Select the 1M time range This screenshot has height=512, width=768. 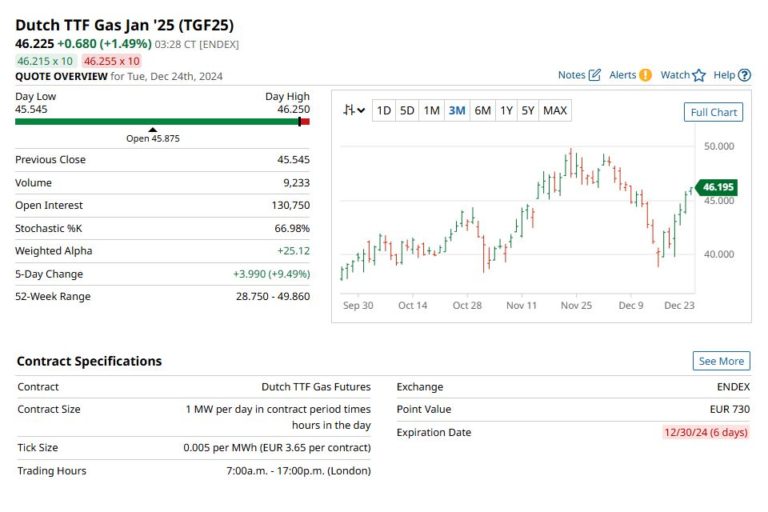click(x=431, y=111)
